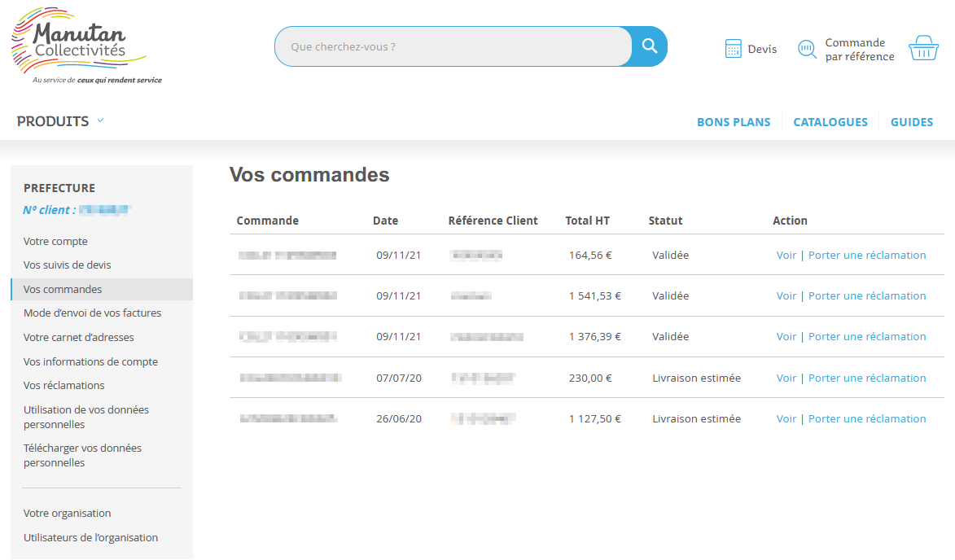Open Télécharger vos données personnelles
The image size is (955, 560).
[x=81, y=454]
